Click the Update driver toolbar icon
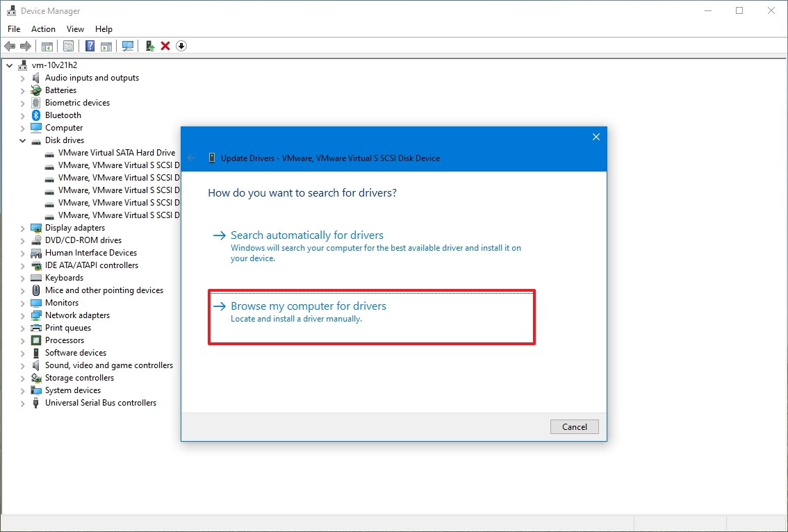This screenshot has height=532, width=788. tap(149, 46)
